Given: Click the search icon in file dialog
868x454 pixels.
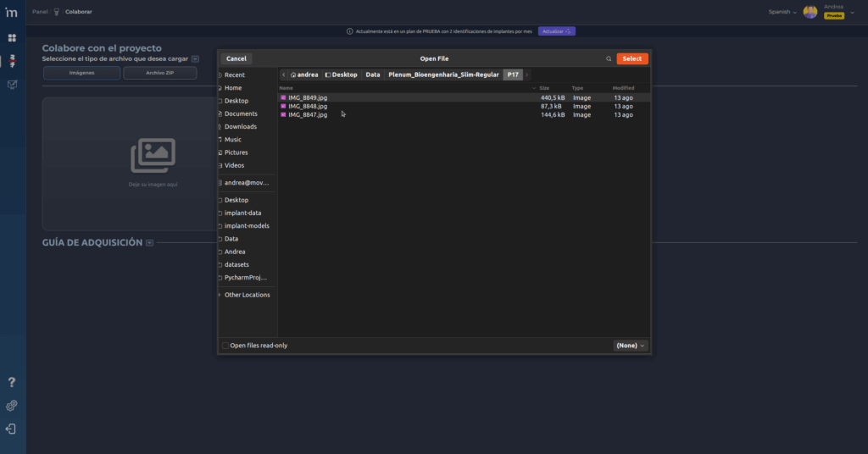Looking at the screenshot, I should [609, 59].
